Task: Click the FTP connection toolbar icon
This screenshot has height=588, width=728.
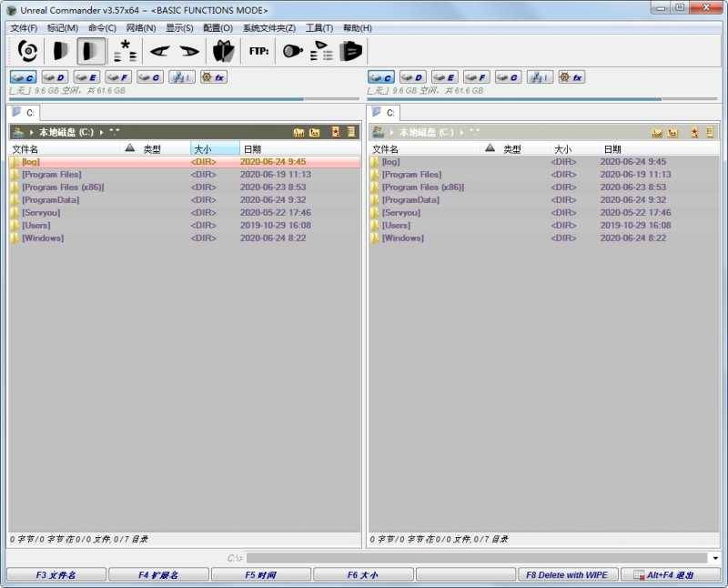Action: point(259,51)
